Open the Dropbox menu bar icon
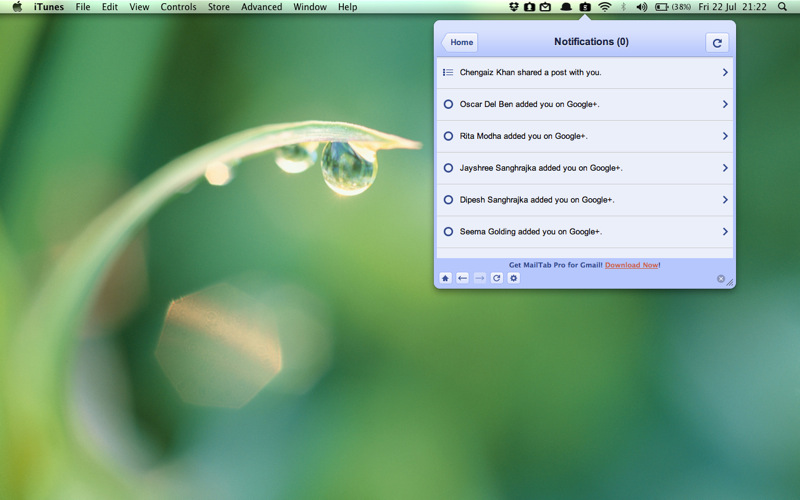The image size is (800, 500). (513, 7)
